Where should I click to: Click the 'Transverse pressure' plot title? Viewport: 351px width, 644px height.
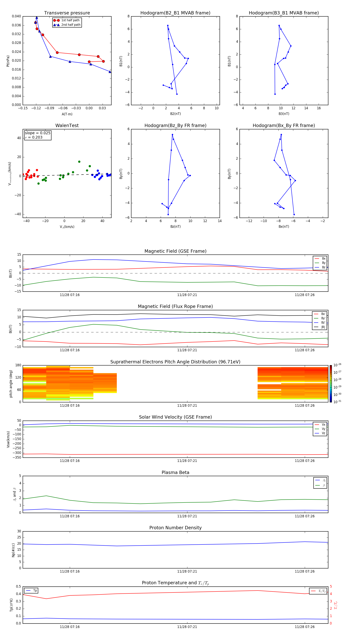tap(67, 13)
